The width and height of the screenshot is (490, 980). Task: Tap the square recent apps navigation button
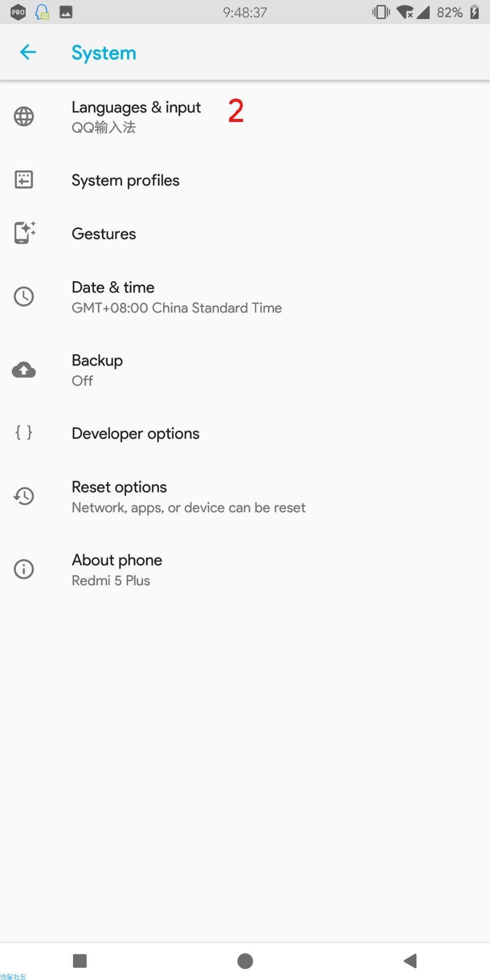tap(80, 961)
